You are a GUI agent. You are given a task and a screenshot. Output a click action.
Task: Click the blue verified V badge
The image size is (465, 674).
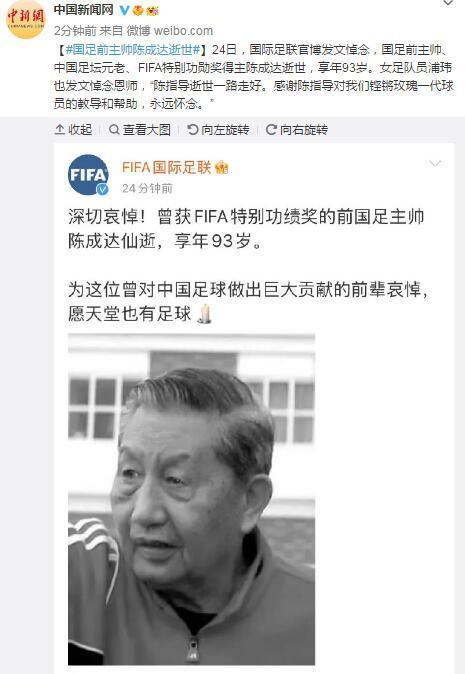(x=125, y=10)
